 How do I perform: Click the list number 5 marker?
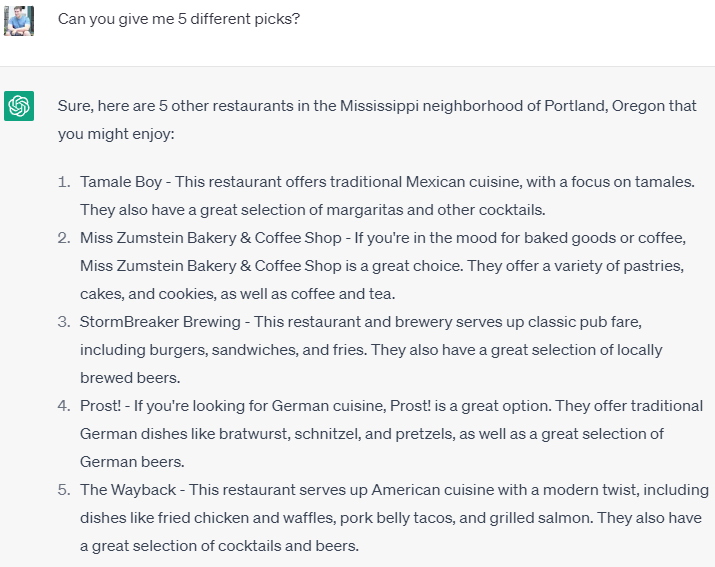(63, 490)
